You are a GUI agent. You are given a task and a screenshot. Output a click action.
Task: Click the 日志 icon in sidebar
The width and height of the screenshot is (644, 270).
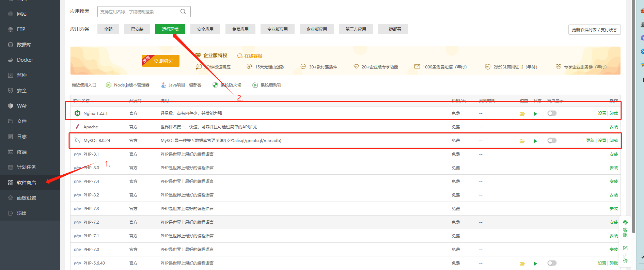pyautogui.click(x=11, y=137)
